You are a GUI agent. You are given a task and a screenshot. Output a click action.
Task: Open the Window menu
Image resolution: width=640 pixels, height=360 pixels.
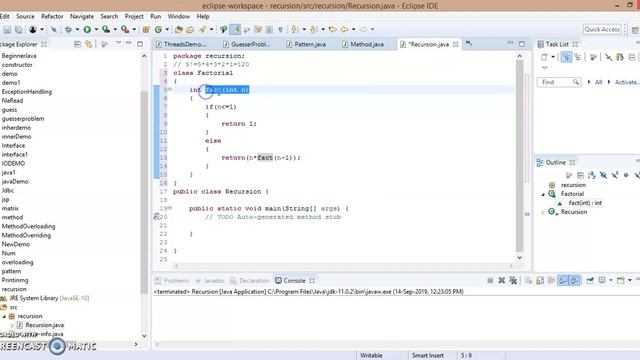pos(179,16)
